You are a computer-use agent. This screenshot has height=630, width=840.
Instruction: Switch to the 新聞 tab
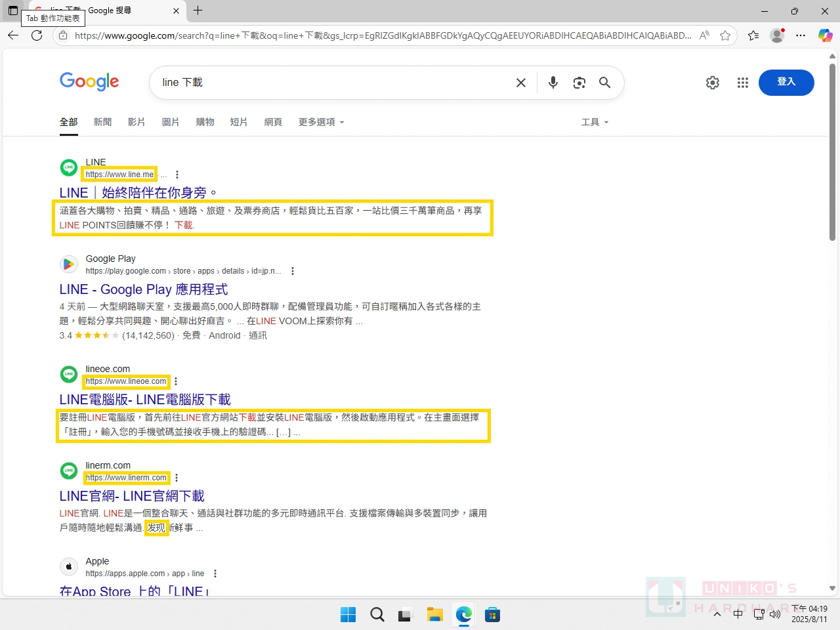tap(102, 122)
